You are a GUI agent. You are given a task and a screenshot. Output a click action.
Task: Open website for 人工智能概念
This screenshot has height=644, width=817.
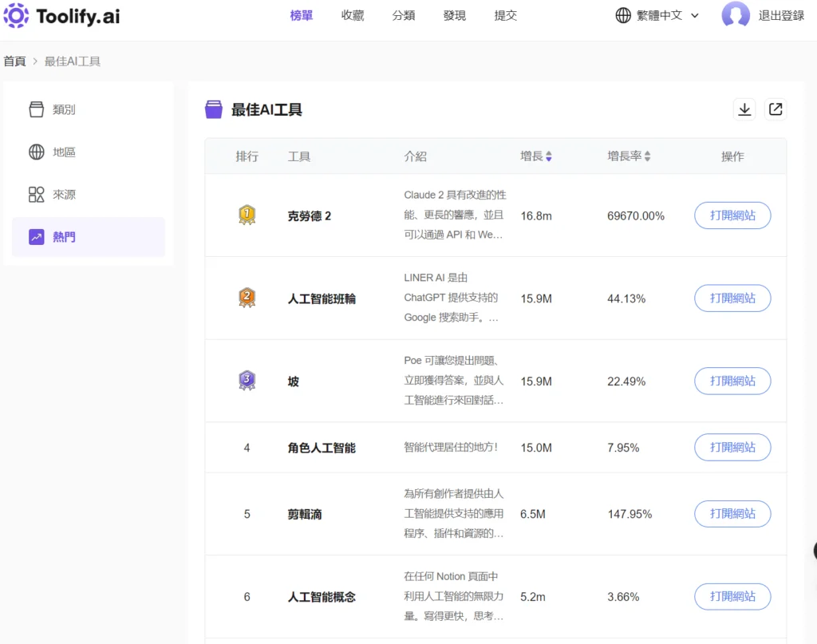coord(732,597)
